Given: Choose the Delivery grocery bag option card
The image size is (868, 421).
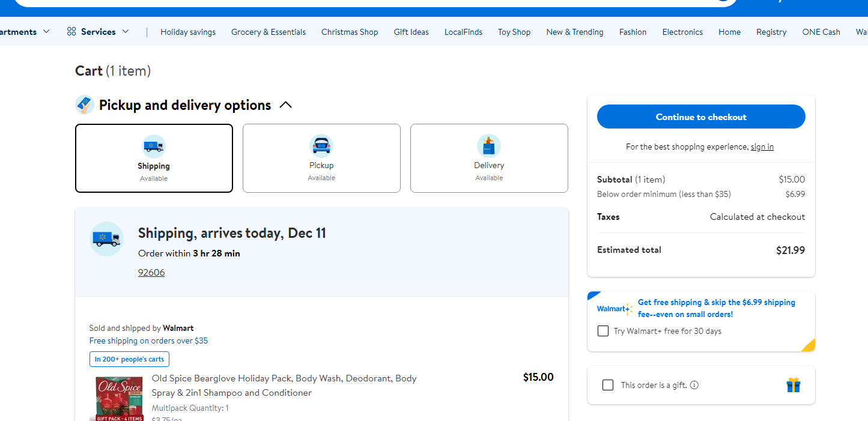Looking at the screenshot, I should click(x=489, y=158).
